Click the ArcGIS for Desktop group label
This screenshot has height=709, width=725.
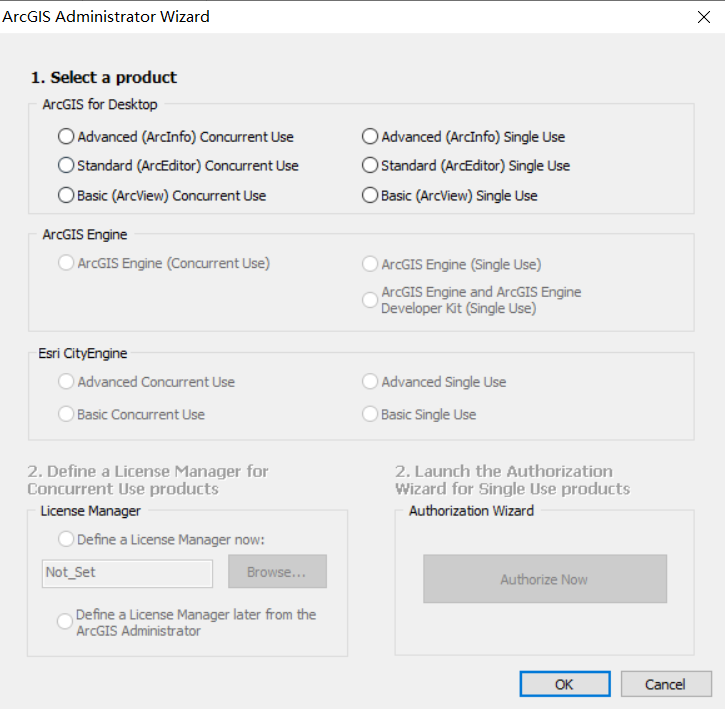tap(100, 105)
